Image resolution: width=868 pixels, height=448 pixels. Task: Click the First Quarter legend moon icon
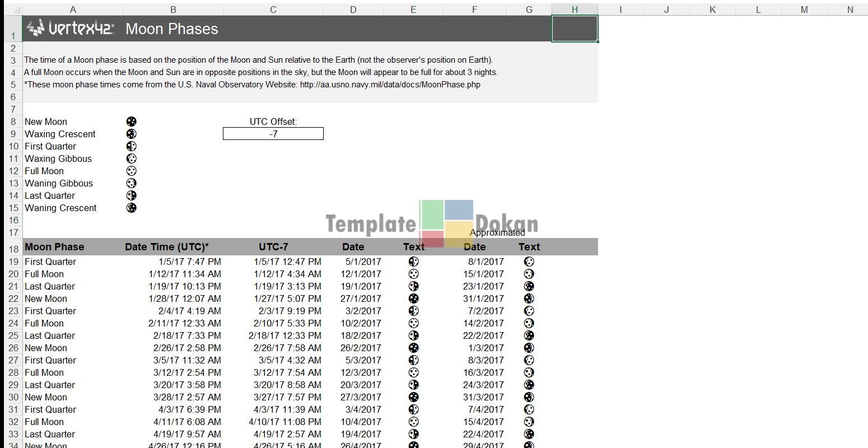click(x=131, y=146)
